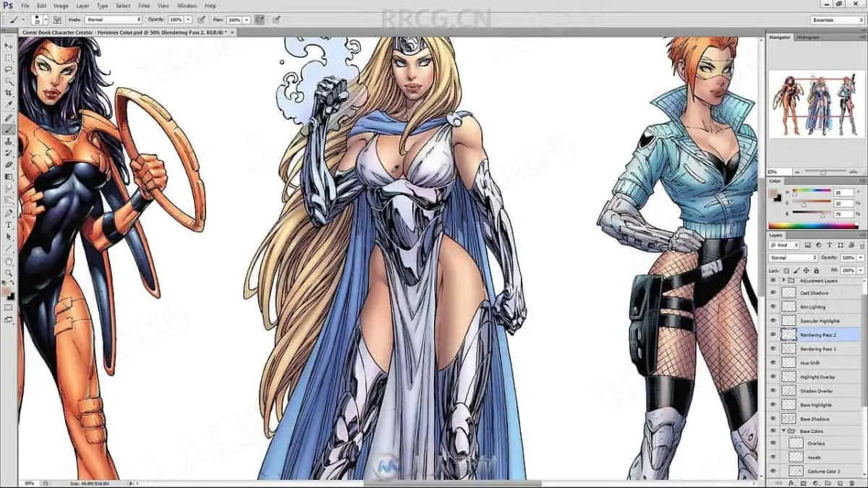Open the File menu
Screen dimensions: 868x488
tap(25, 6)
